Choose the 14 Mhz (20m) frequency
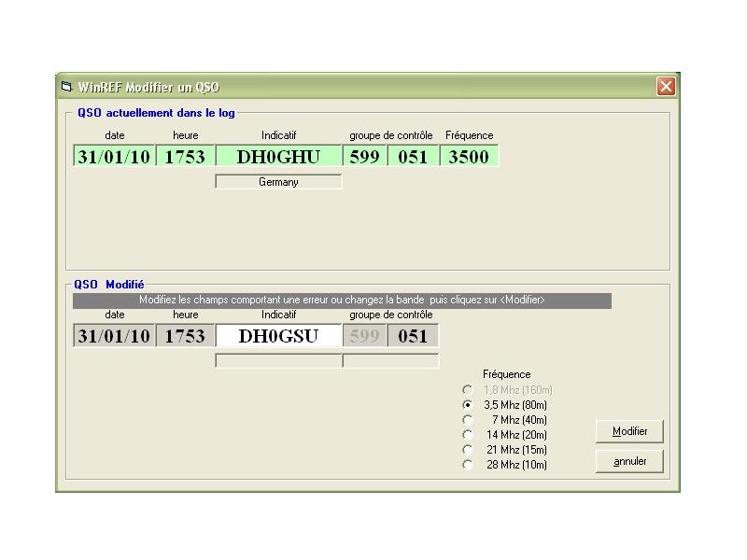 click(x=468, y=435)
